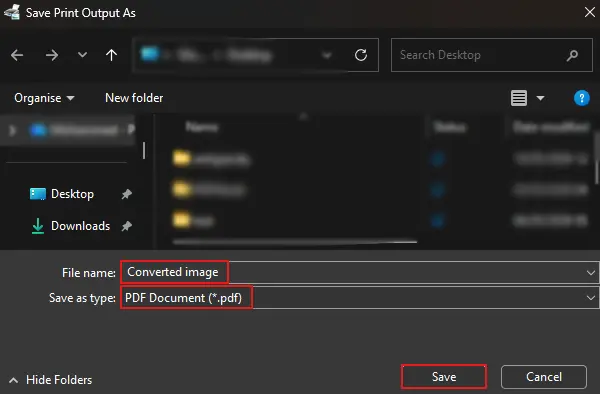Click the magnifier search icon
The image size is (600, 394).
[x=572, y=55]
